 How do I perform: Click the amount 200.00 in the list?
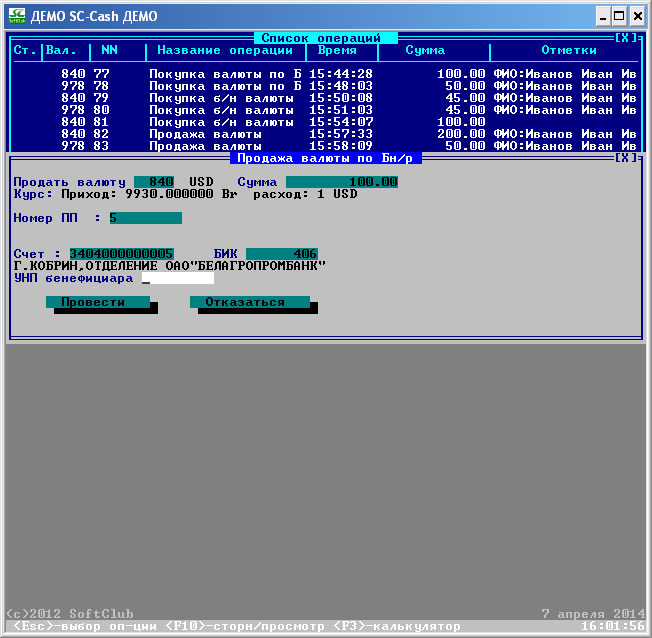(461, 134)
